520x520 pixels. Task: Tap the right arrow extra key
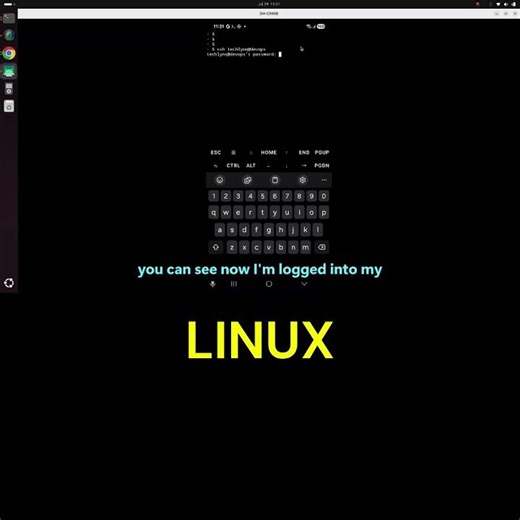point(304,165)
